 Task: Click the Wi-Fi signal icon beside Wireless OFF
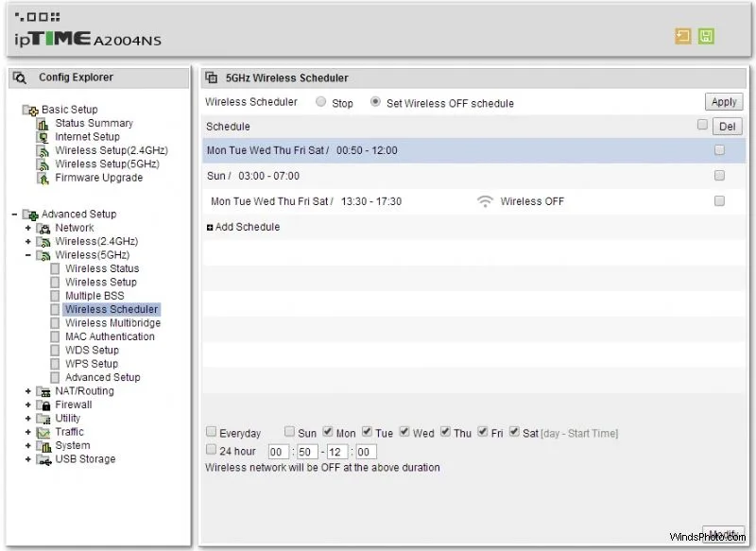click(485, 201)
